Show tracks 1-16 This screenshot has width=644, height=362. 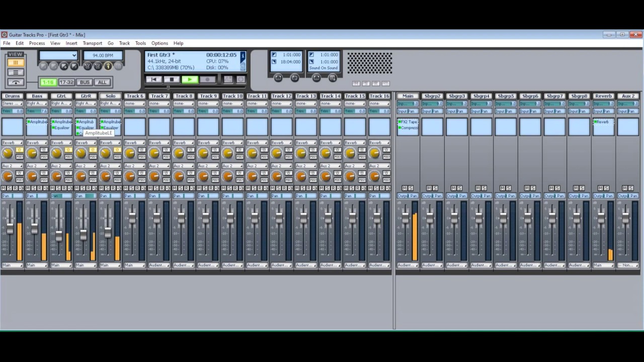(x=48, y=82)
